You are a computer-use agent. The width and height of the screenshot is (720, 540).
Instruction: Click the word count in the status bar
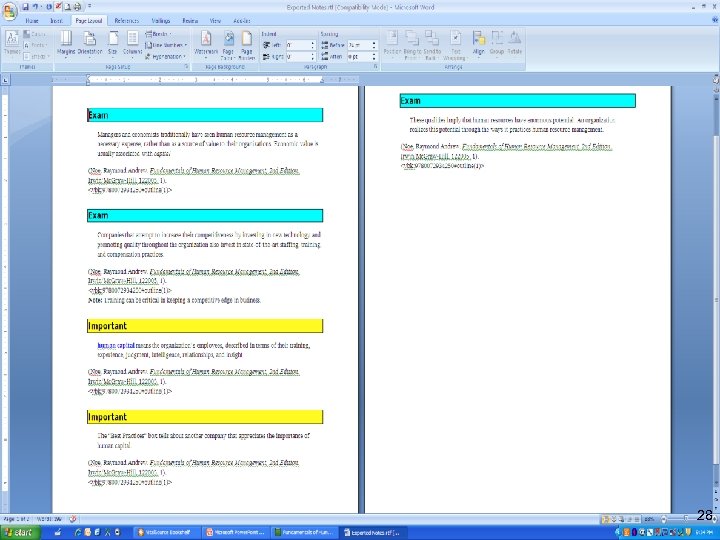pyautogui.click(x=49, y=519)
